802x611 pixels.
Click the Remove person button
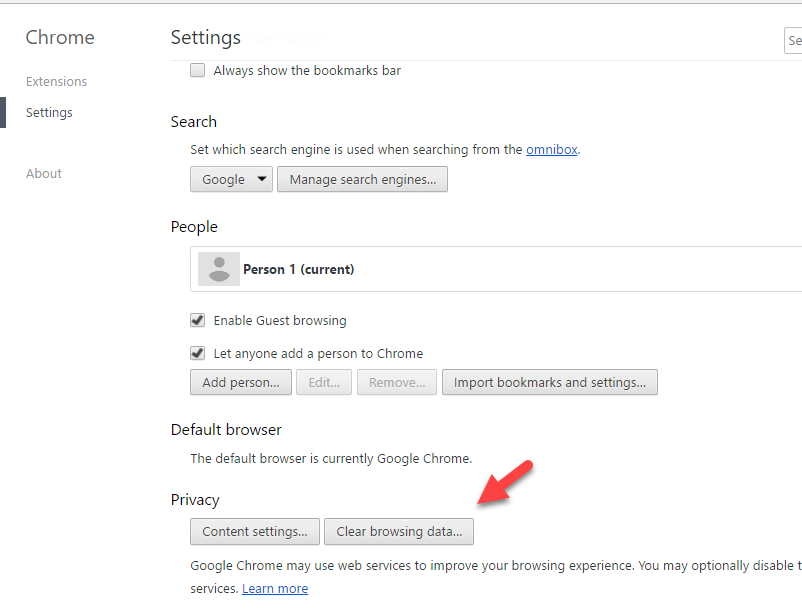[397, 382]
